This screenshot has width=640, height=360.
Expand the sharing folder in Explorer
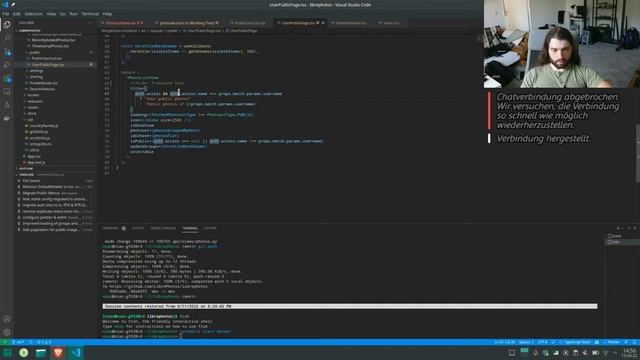[x=36, y=77]
